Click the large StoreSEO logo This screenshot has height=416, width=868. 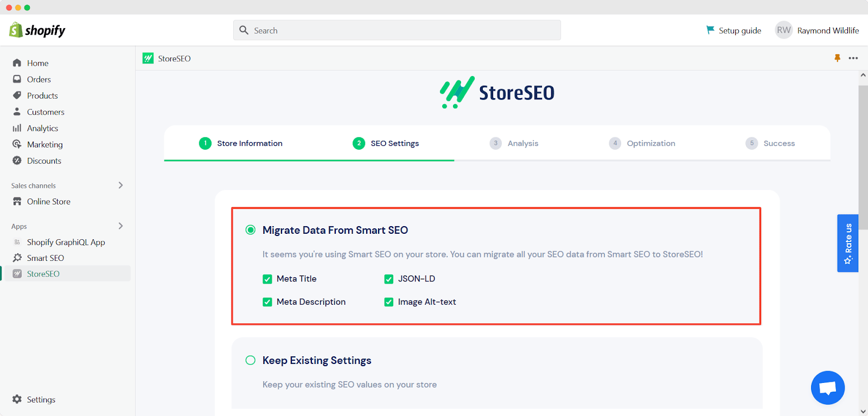[497, 92]
